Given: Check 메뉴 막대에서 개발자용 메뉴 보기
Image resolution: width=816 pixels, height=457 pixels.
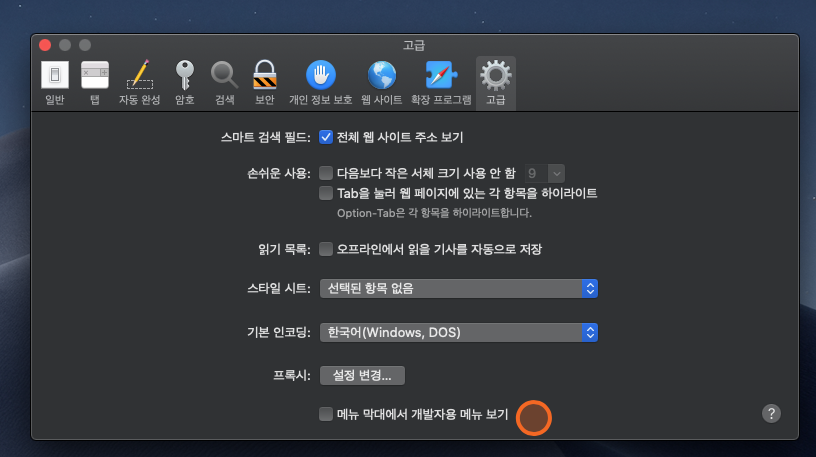Looking at the screenshot, I should pyautogui.click(x=326, y=414).
